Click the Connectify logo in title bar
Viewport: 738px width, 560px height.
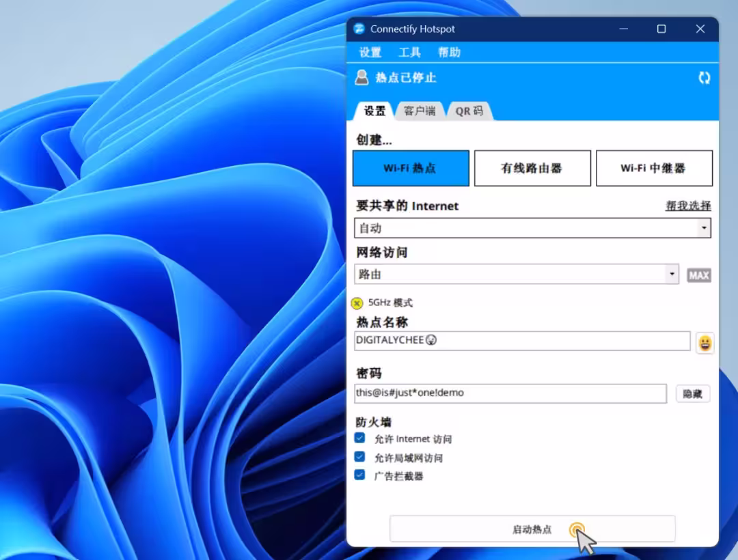pos(359,29)
